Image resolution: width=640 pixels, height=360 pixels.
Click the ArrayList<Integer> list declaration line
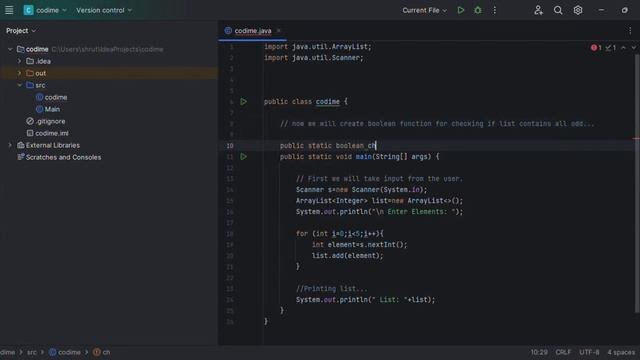pos(379,201)
